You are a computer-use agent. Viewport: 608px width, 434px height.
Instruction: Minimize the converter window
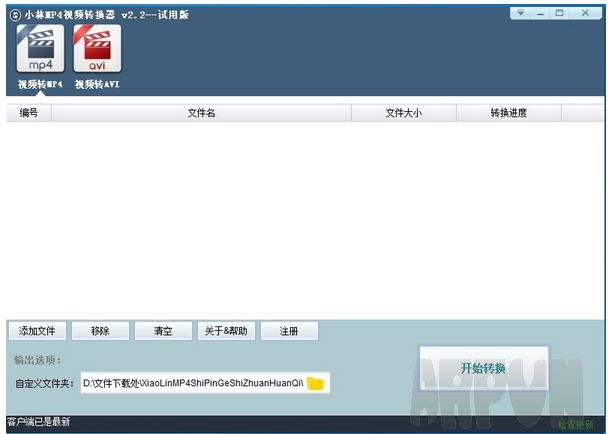tap(540, 13)
